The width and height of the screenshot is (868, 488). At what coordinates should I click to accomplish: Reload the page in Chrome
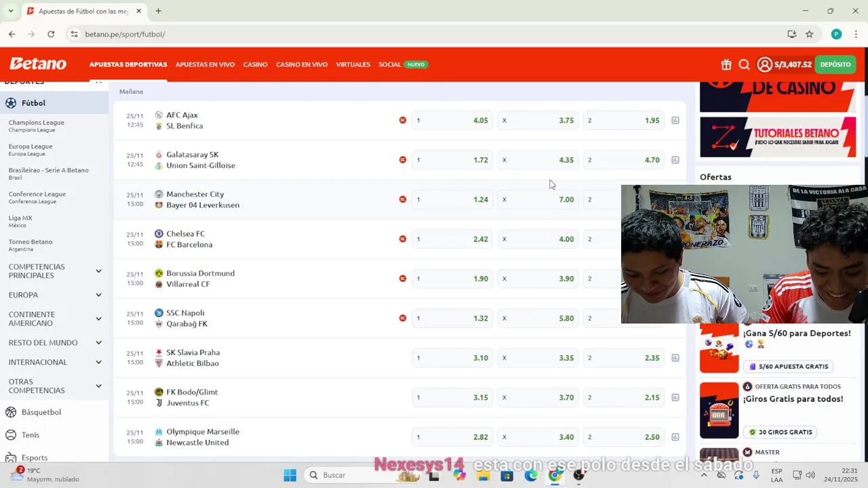(x=51, y=34)
